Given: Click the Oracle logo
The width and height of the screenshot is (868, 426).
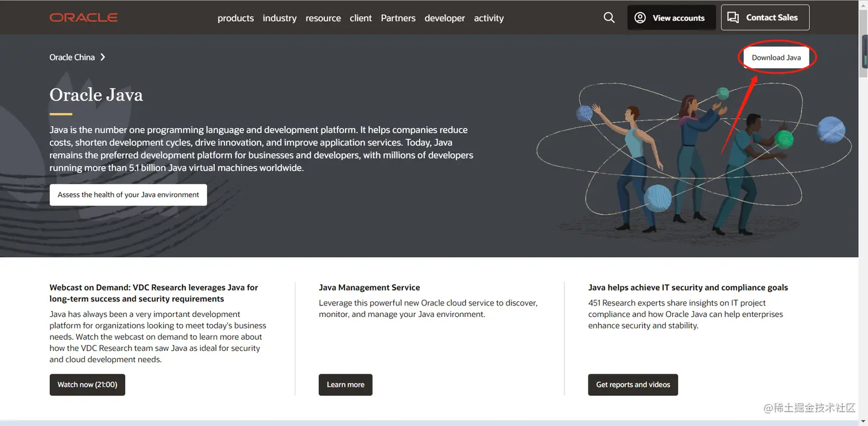Looking at the screenshot, I should (84, 18).
